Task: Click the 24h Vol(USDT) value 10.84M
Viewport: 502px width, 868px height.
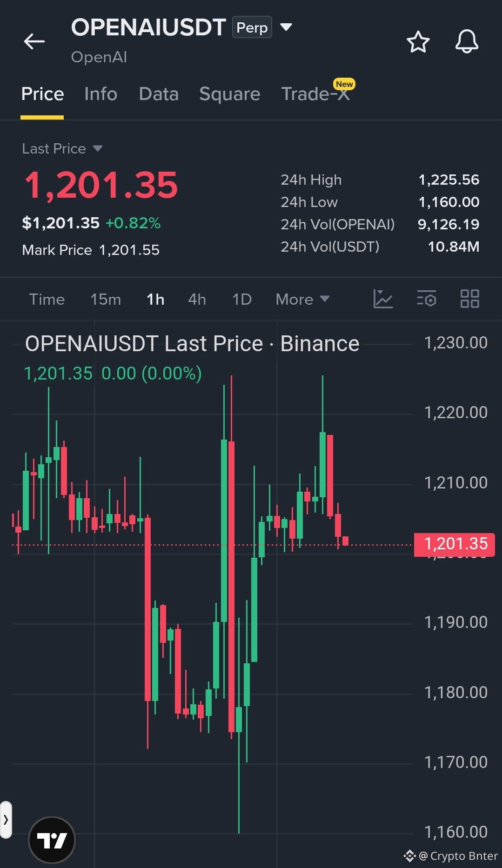Action: [453, 247]
